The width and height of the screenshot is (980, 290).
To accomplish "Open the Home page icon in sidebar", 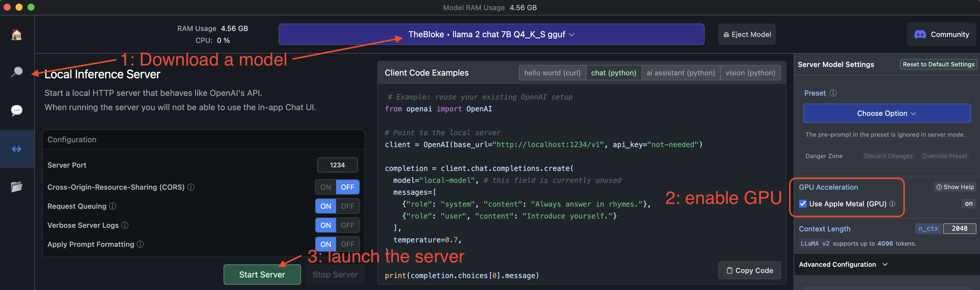I will (x=17, y=35).
